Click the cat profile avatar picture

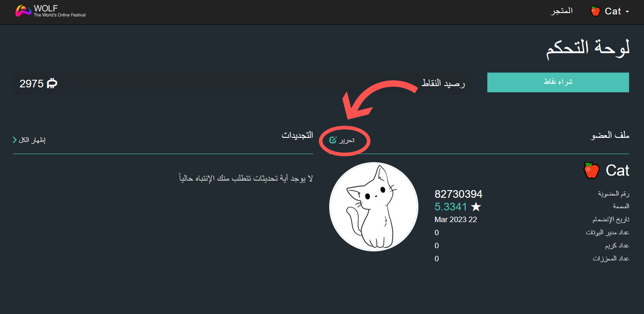coord(374,207)
